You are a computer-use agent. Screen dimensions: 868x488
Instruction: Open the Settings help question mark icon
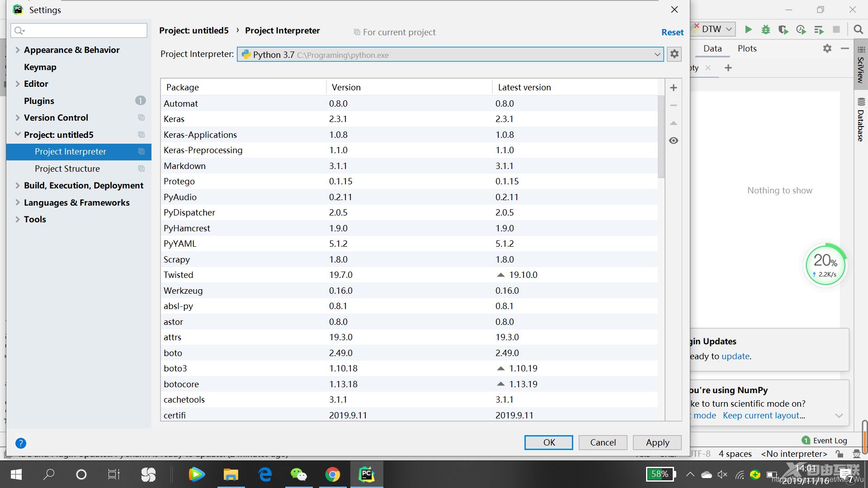pyautogui.click(x=21, y=443)
